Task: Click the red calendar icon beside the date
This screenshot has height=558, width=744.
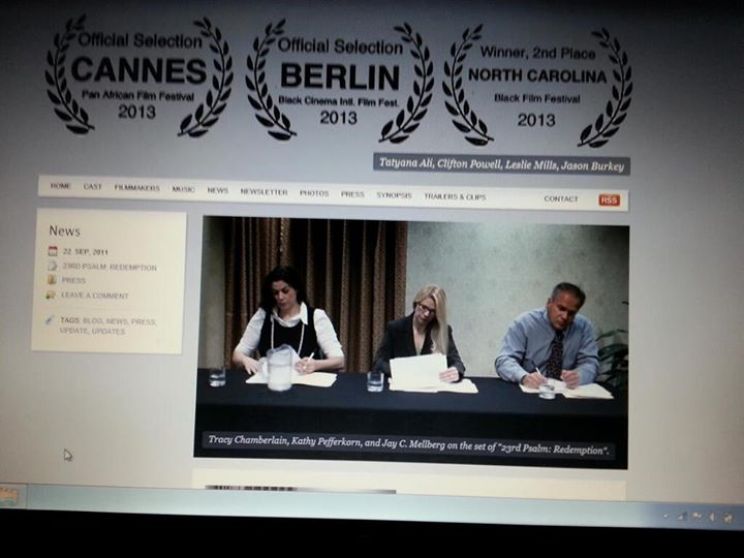Action: coord(53,251)
